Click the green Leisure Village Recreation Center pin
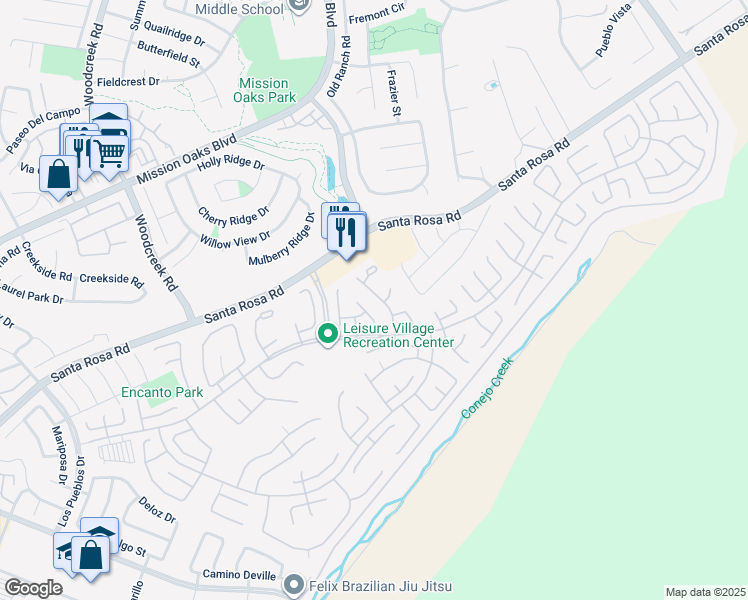 (328, 335)
